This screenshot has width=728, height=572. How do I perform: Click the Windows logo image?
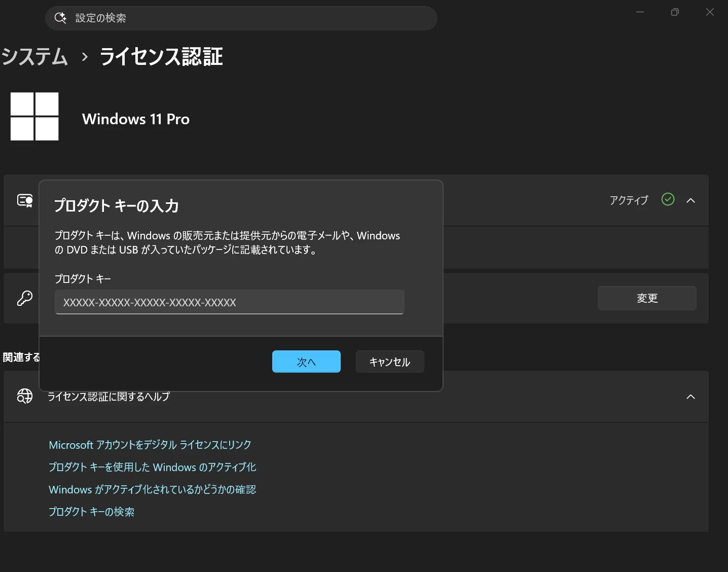pyautogui.click(x=34, y=116)
